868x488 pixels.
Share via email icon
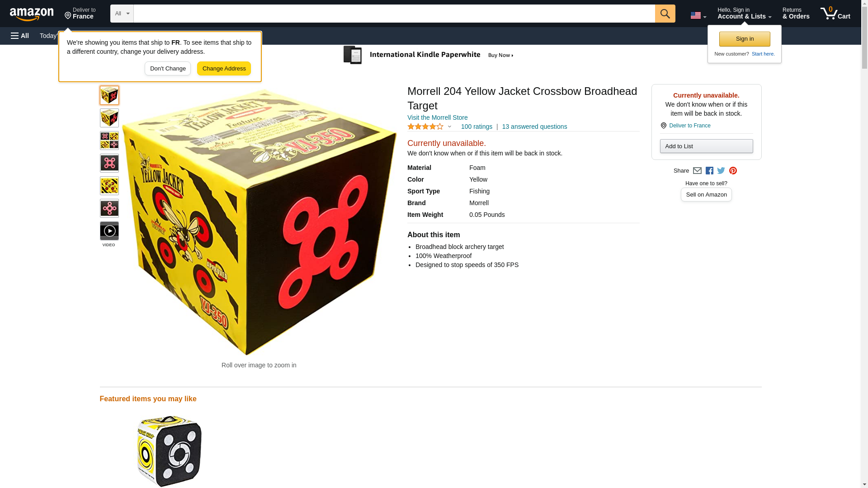pyautogui.click(x=697, y=171)
